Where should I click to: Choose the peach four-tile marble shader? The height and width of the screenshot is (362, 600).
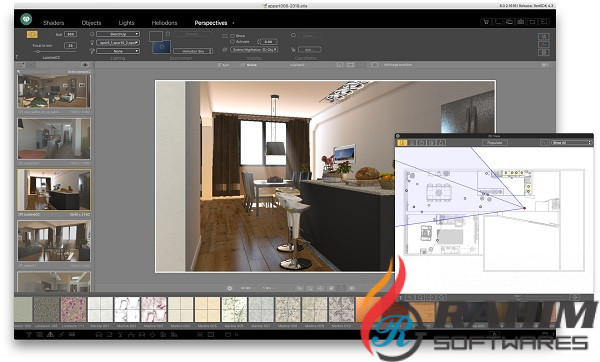[207, 310]
